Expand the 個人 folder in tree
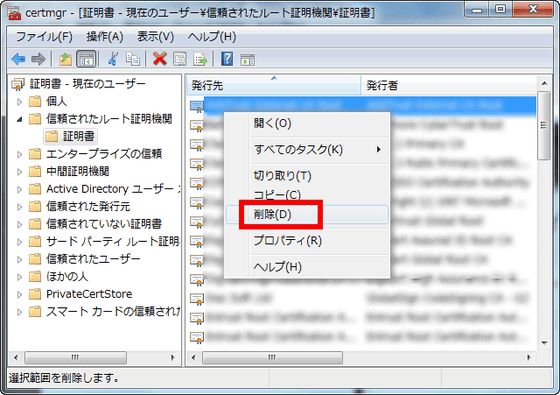 pyautogui.click(x=20, y=102)
